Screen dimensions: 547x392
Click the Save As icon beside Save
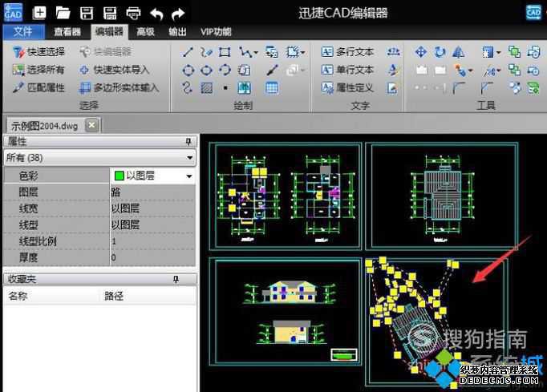point(110,14)
